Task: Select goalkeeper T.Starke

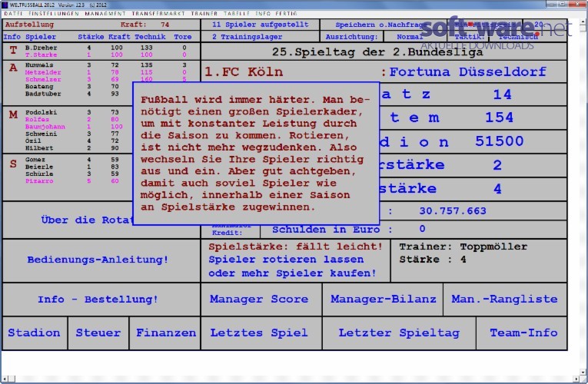Action: click(42, 55)
